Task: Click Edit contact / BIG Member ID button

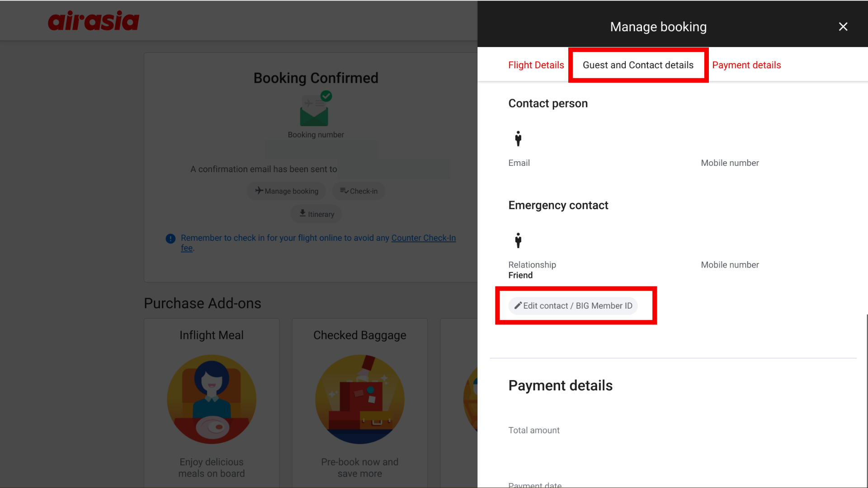Action: tap(574, 305)
